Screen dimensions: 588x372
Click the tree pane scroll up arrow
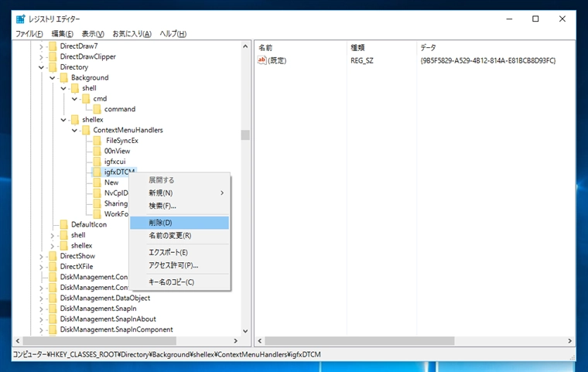point(245,46)
